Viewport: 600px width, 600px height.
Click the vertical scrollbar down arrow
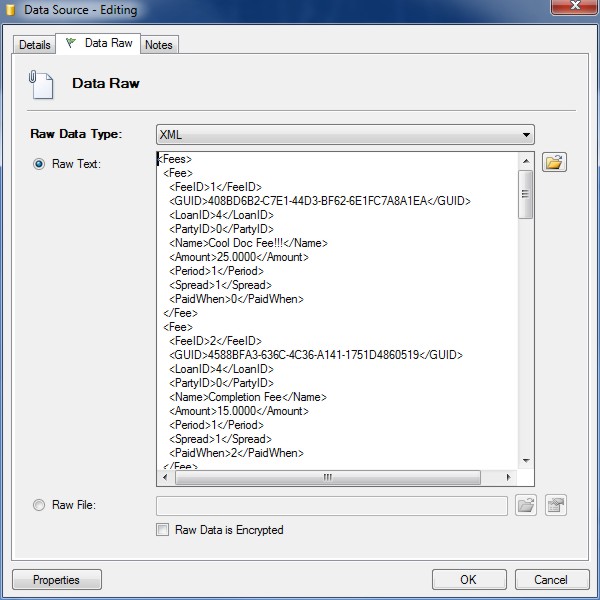pos(526,460)
